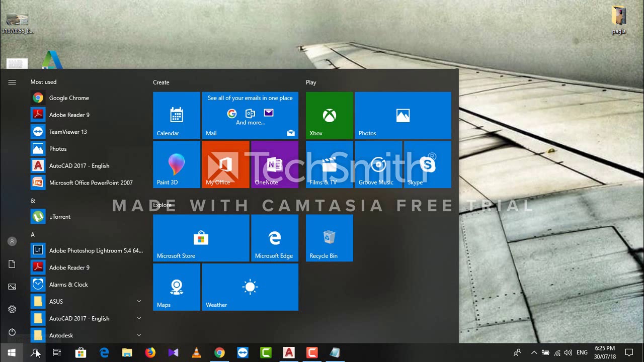The image size is (644, 362).
Task: Open the Microsoft Edge tile
Action: point(275,238)
